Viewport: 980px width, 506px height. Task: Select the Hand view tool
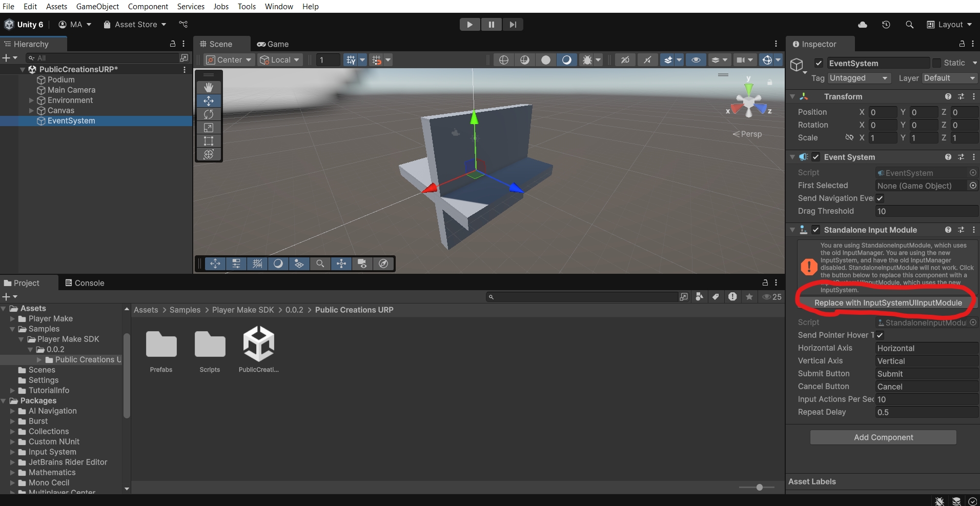click(209, 88)
